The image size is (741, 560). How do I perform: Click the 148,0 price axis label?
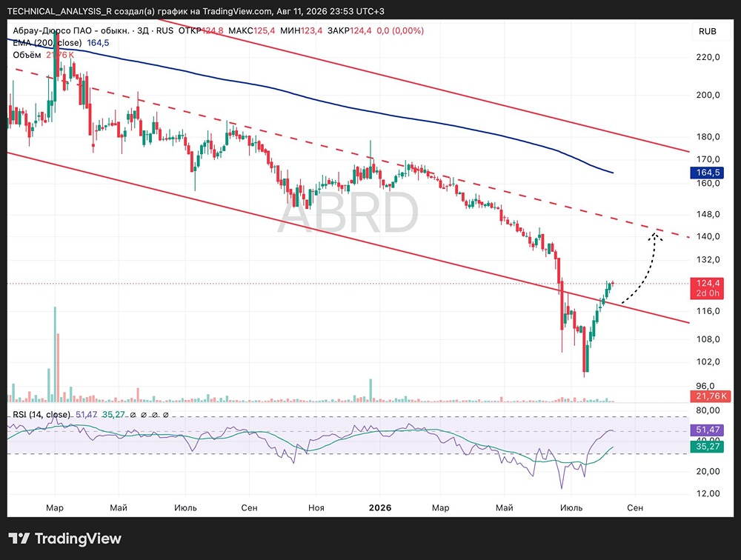(708, 214)
